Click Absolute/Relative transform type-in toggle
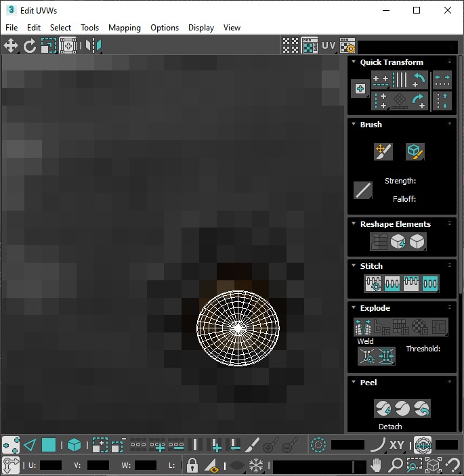 pyautogui.click(x=11, y=464)
